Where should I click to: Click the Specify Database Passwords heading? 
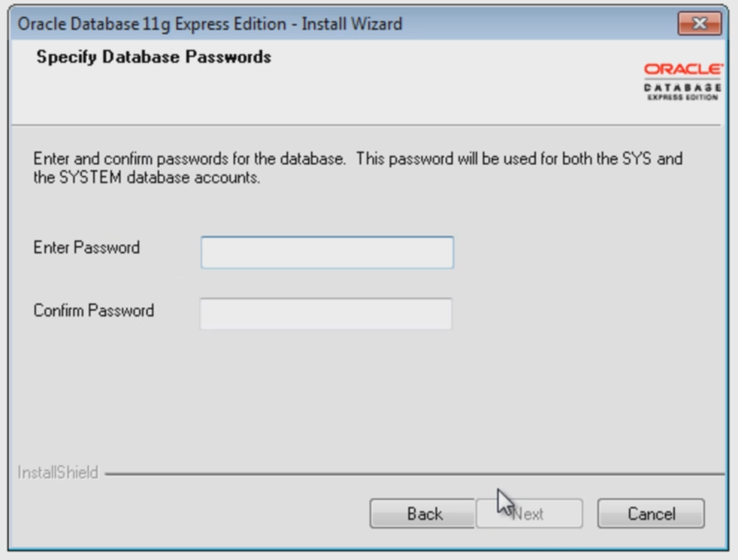[x=154, y=57]
